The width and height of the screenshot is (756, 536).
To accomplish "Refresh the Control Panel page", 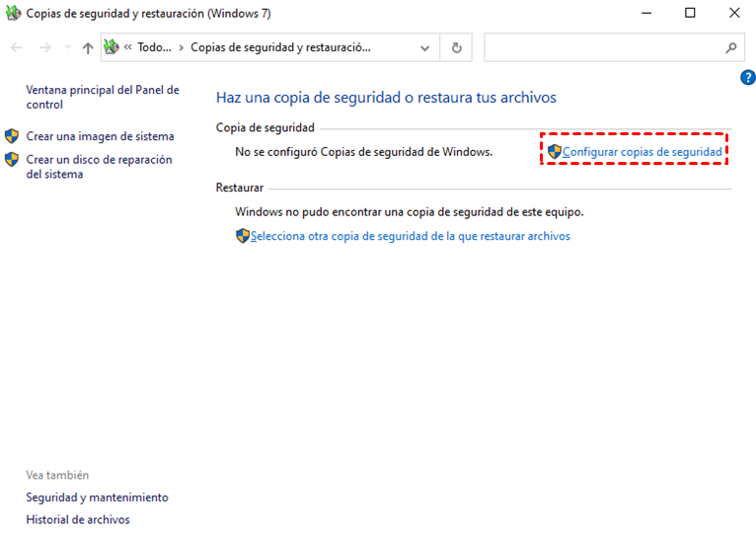I will pyautogui.click(x=456, y=47).
